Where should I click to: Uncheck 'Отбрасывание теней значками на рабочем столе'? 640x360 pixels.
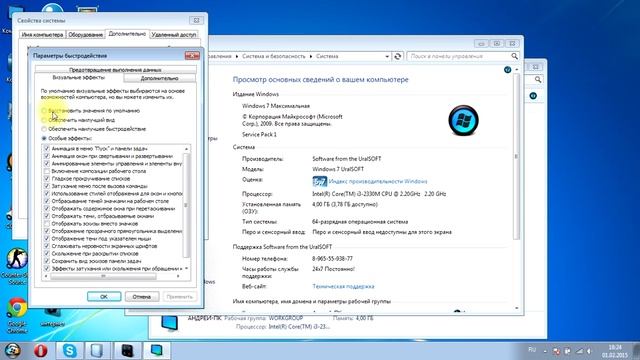[x=47, y=201]
